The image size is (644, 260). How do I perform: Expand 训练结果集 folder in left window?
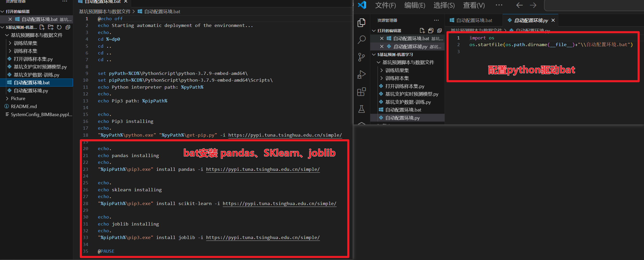click(10, 43)
